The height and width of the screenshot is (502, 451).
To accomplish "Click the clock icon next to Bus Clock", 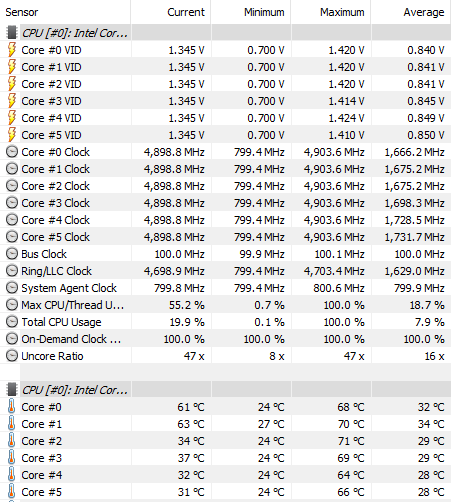I will [x=12, y=254].
